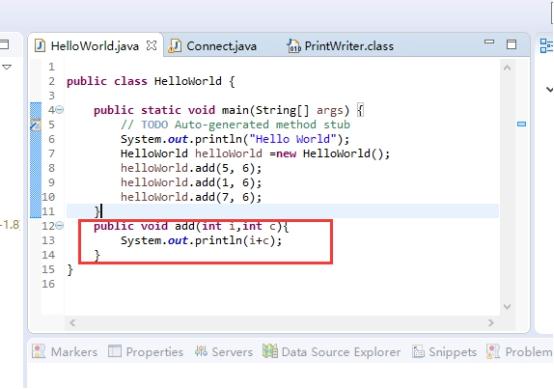Click the Servers view icon
Viewport: 554px width, 389px height.
201,351
